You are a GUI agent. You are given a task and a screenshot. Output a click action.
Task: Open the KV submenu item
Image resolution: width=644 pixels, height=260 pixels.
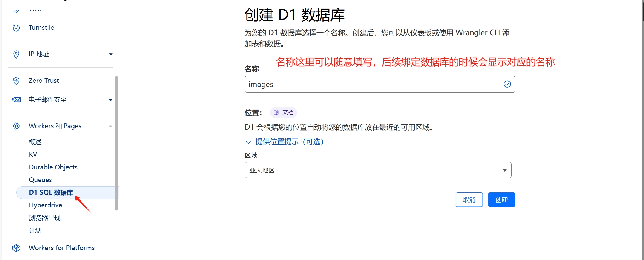click(33, 155)
